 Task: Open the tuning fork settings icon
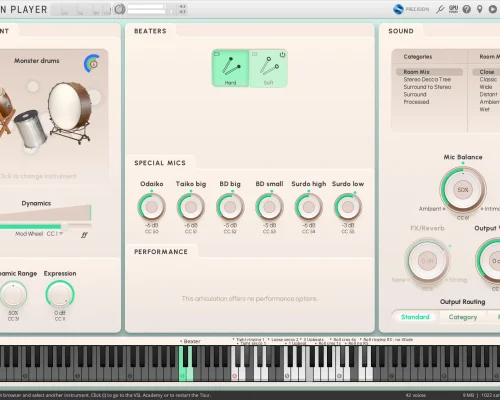(440, 9)
